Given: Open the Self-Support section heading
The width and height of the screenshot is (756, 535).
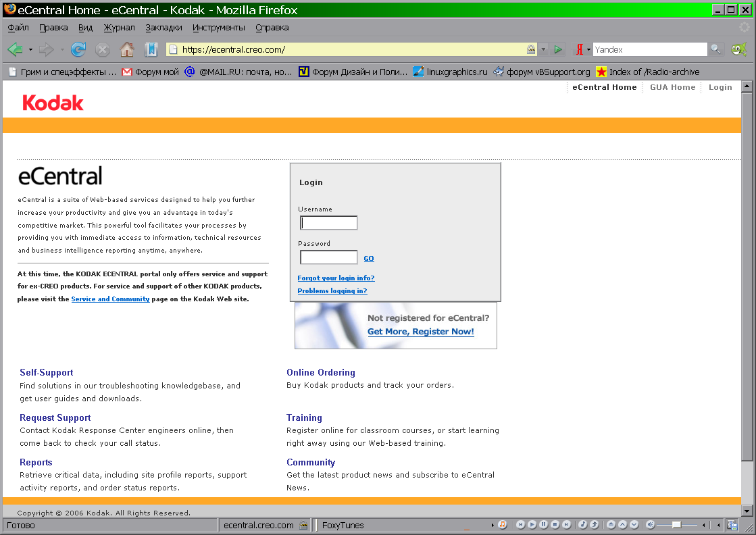Looking at the screenshot, I should click(47, 373).
